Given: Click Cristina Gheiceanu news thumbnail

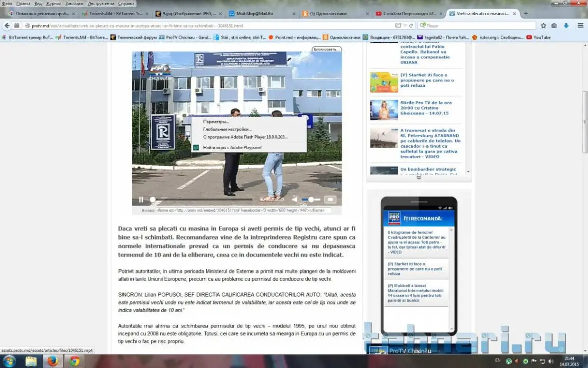Looking at the screenshot, I should click(x=384, y=110).
